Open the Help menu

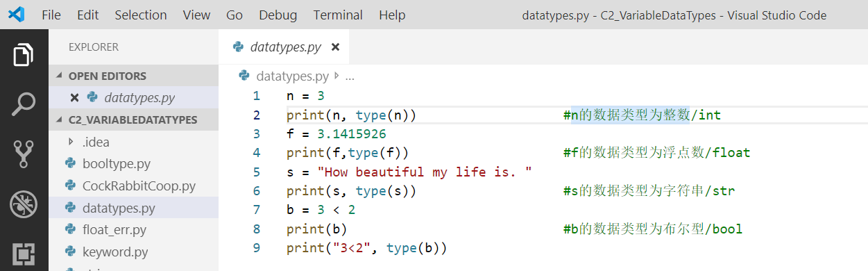point(392,15)
